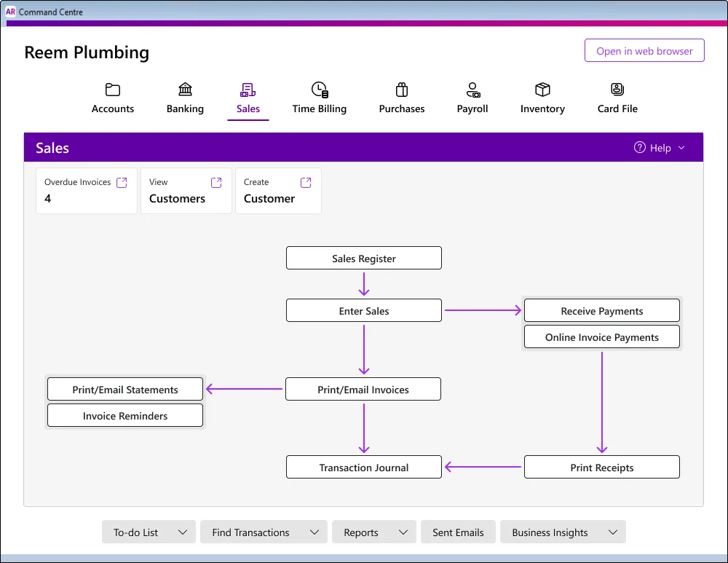Viewport: 728px width, 563px height.
Task: Expand the Business Insights dropdown arrow
Action: (613, 532)
